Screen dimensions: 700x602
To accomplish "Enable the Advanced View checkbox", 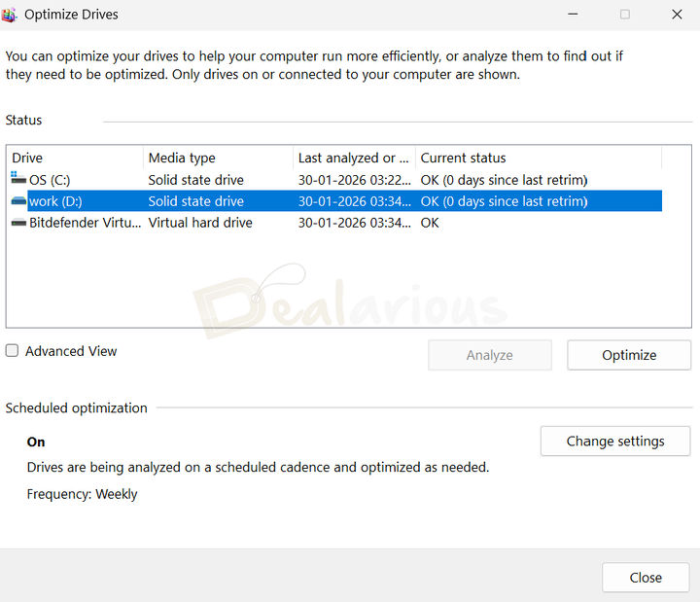I will click(12, 350).
